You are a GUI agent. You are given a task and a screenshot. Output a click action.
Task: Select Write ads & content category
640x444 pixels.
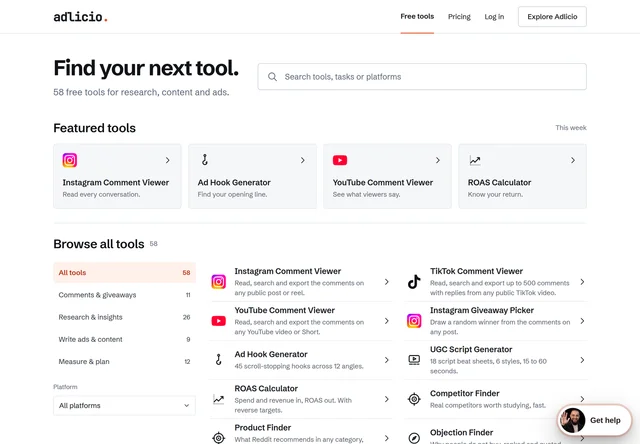[x=124, y=339]
